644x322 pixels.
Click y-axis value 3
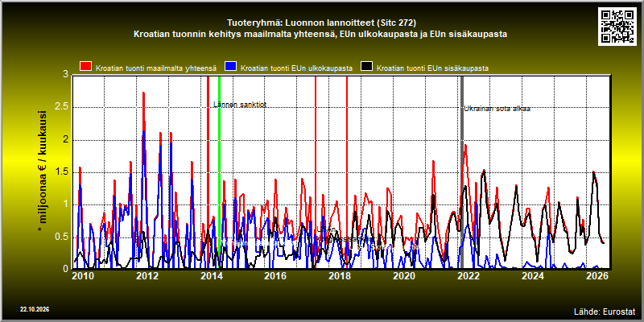pyautogui.click(x=66, y=75)
